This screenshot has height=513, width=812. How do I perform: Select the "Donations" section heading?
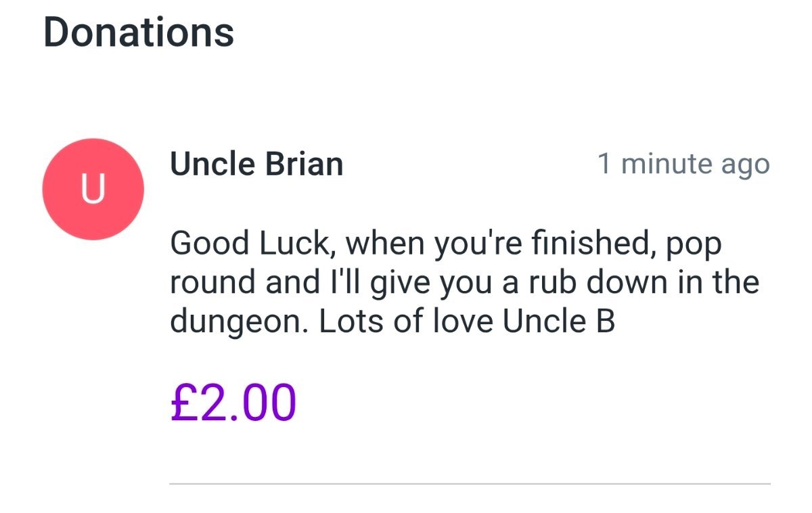(x=139, y=32)
